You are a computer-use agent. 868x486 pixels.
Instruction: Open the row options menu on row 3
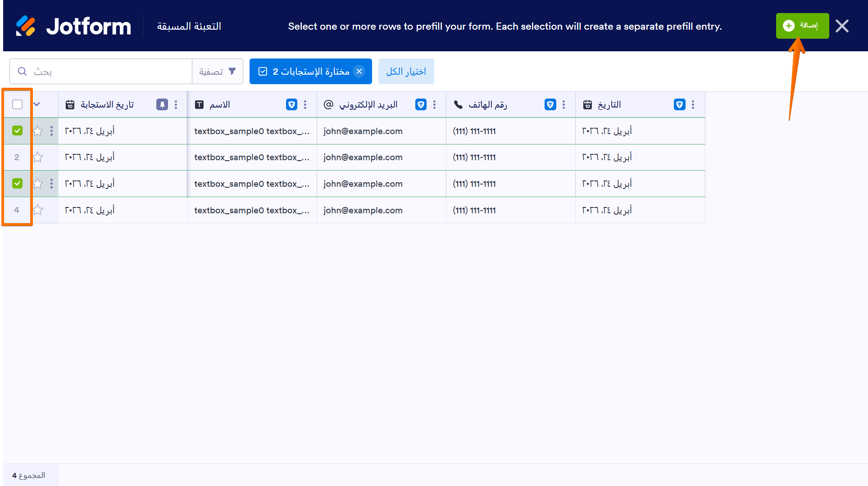pos(51,184)
